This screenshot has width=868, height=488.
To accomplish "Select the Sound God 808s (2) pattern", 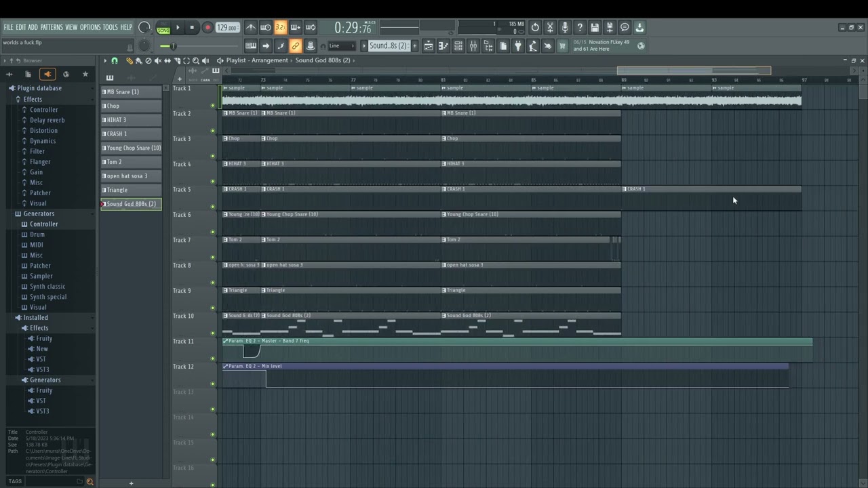I will click(x=131, y=204).
